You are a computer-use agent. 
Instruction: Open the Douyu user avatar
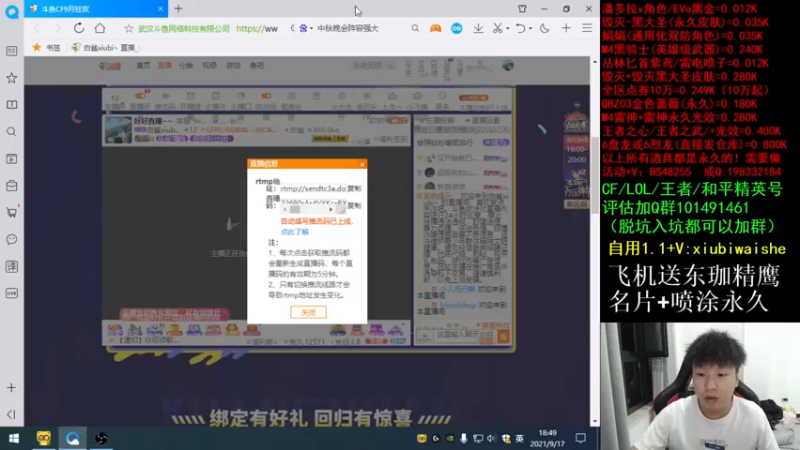tap(508, 65)
